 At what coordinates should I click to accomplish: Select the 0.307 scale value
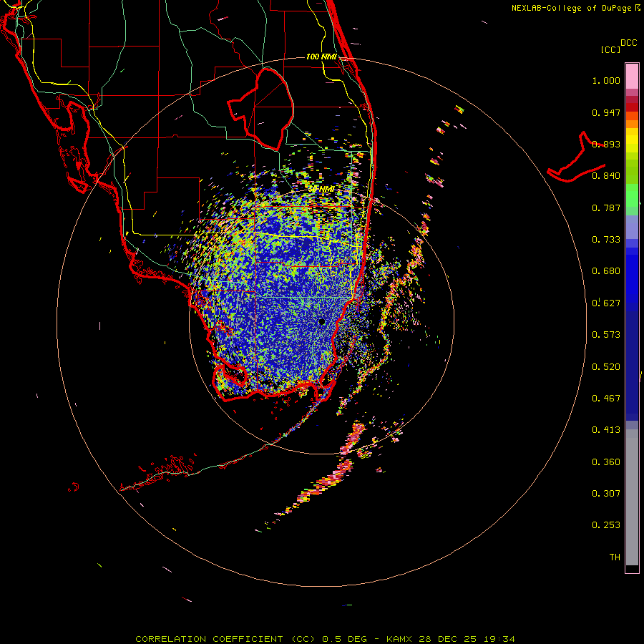(x=606, y=494)
